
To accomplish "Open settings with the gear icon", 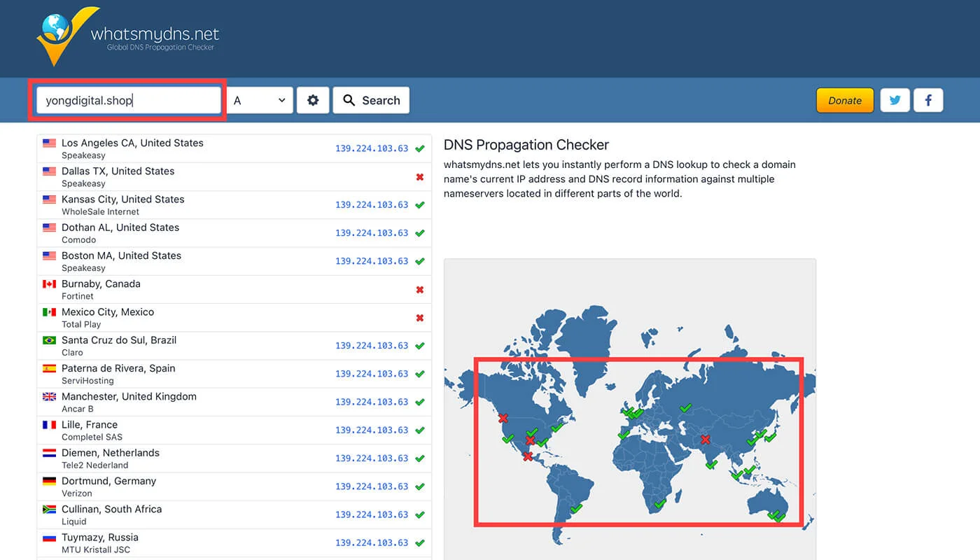I will (x=313, y=100).
